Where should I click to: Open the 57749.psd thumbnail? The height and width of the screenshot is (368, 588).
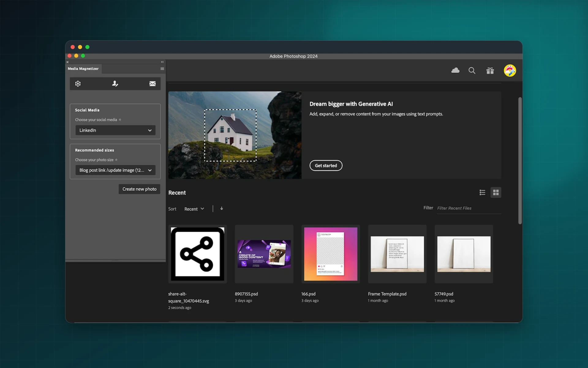(x=464, y=254)
